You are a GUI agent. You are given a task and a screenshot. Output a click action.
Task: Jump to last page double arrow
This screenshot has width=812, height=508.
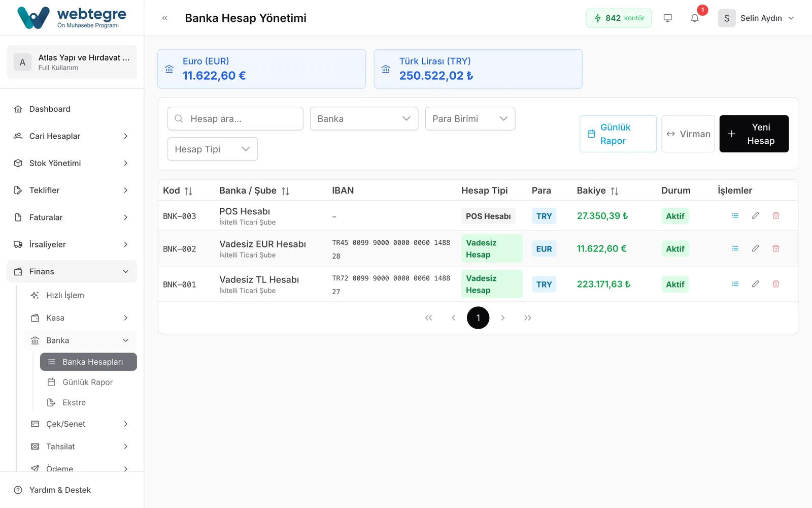click(x=527, y=318)
